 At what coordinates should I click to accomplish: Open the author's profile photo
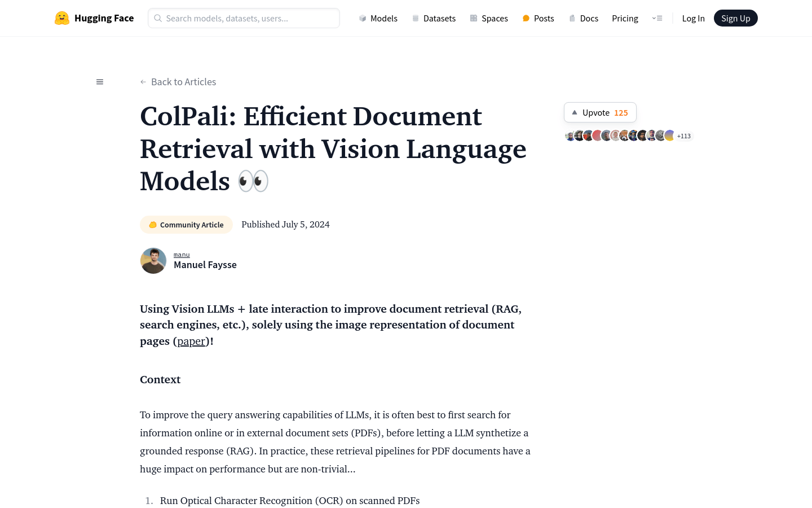153,261
